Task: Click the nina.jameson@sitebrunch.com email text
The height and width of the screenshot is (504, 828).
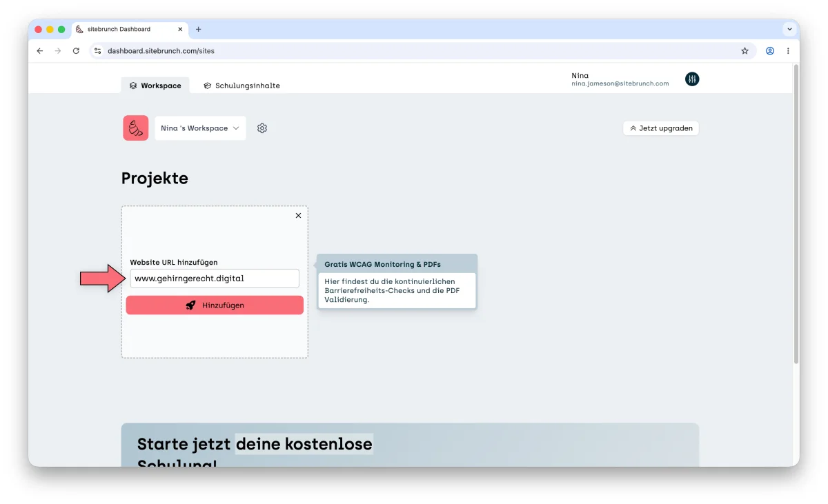Action: pyautogui.click(x=620, y=83)
